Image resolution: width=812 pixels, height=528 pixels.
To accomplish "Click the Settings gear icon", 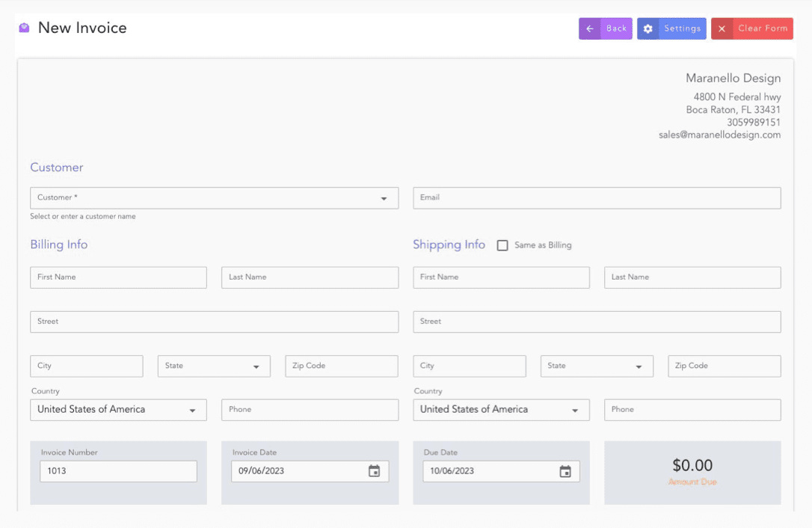I will click(648, 29).
